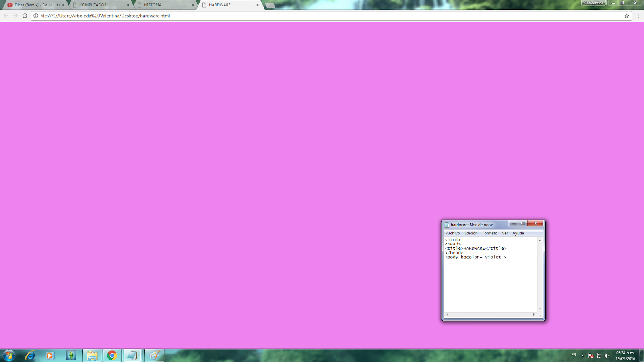Screen dimensions: 644x362
Task: Switch keyboard language via the ES indicator
Action: coord(573,355)
